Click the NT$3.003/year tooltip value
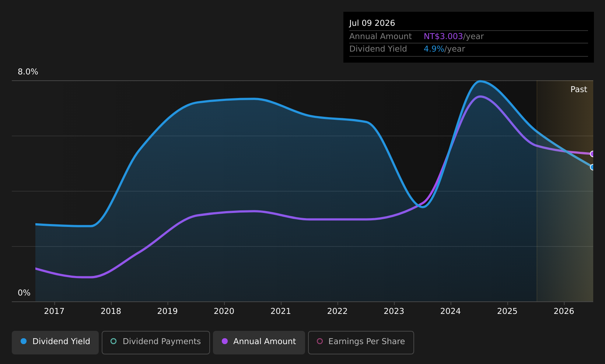This screenshot has height=364, width=605. pos(454,36)
